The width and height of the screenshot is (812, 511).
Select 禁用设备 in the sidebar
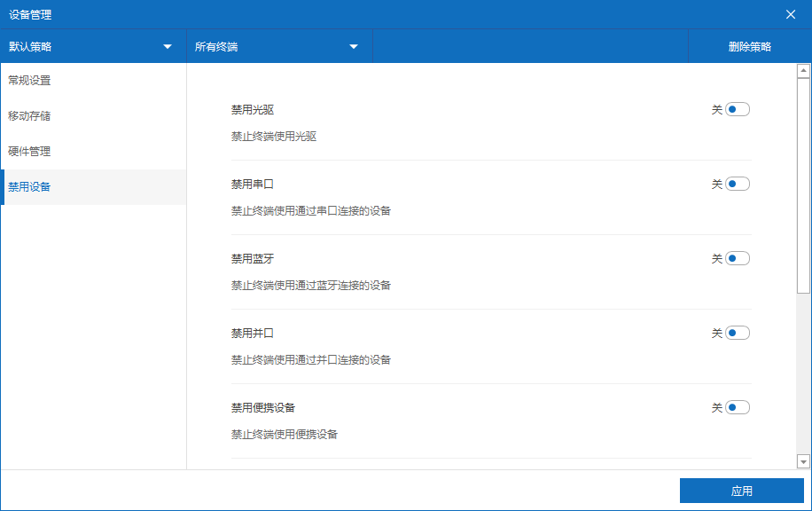click(x=93, y=187)
